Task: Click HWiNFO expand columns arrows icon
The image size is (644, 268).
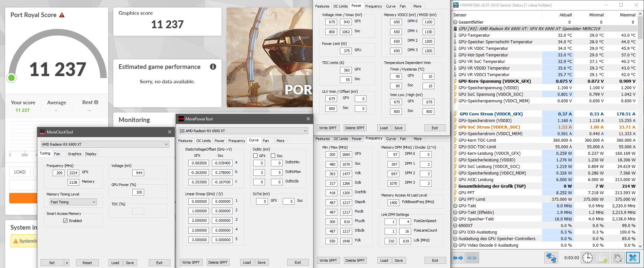Action: pyautogui.click(x=458, y=258)
